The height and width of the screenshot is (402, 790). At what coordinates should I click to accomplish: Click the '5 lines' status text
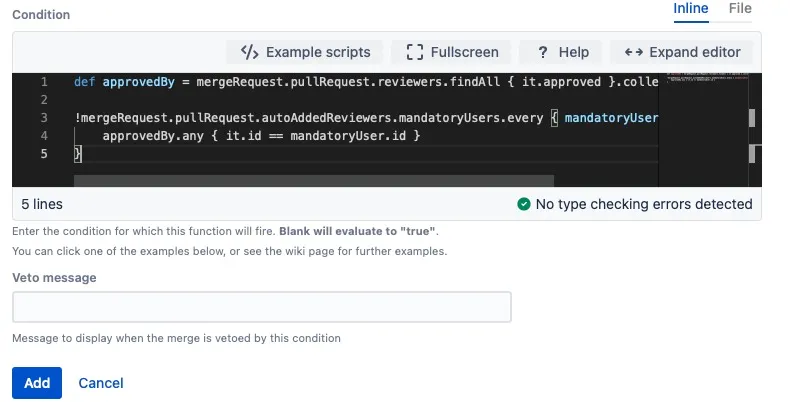coord(42,204)
